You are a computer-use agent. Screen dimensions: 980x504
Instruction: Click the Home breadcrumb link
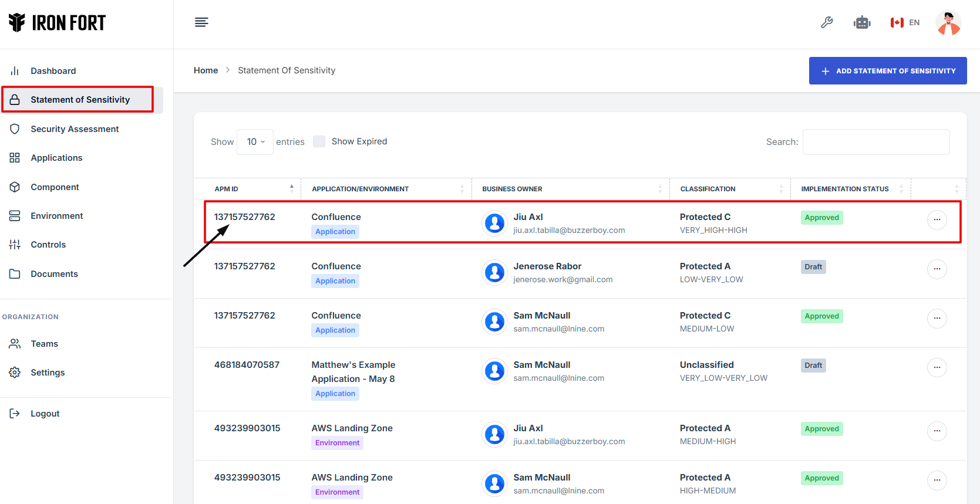[206, 70]
